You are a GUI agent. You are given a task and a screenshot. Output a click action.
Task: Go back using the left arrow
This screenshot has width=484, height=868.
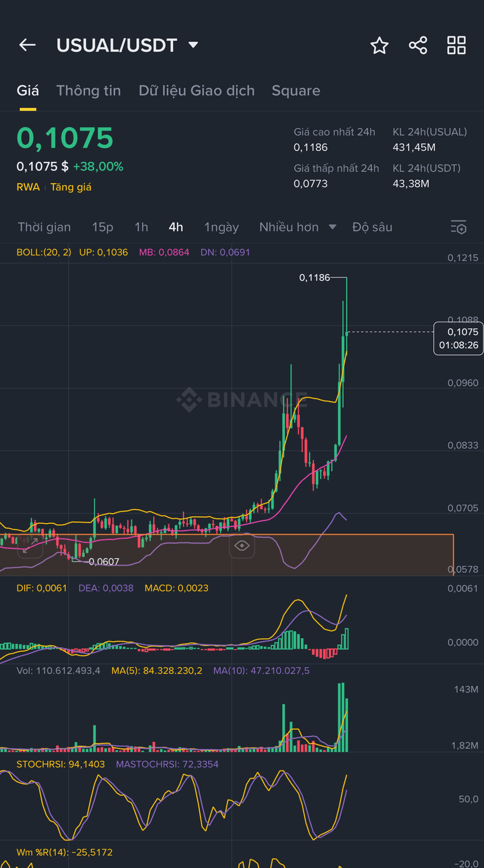click(27, 45)
